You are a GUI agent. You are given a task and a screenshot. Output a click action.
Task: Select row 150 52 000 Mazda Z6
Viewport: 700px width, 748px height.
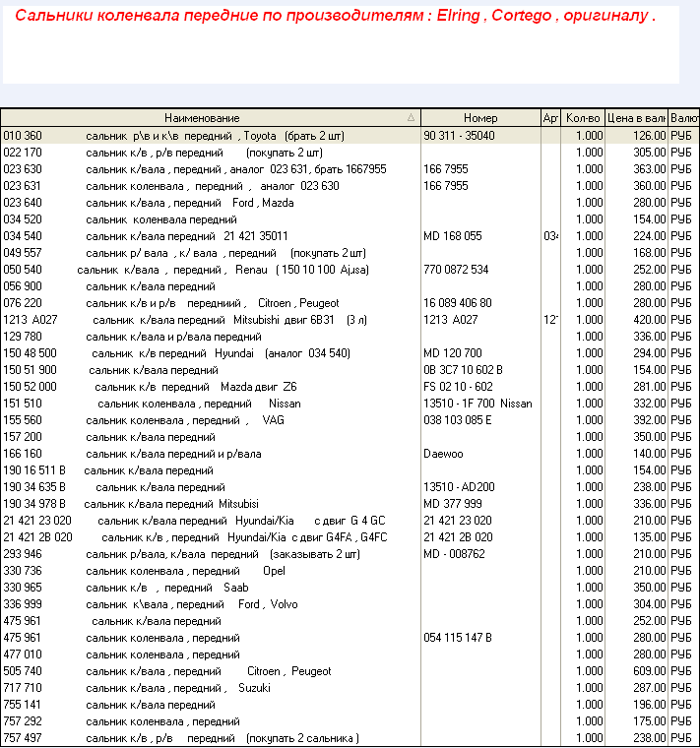click(197, 387)
